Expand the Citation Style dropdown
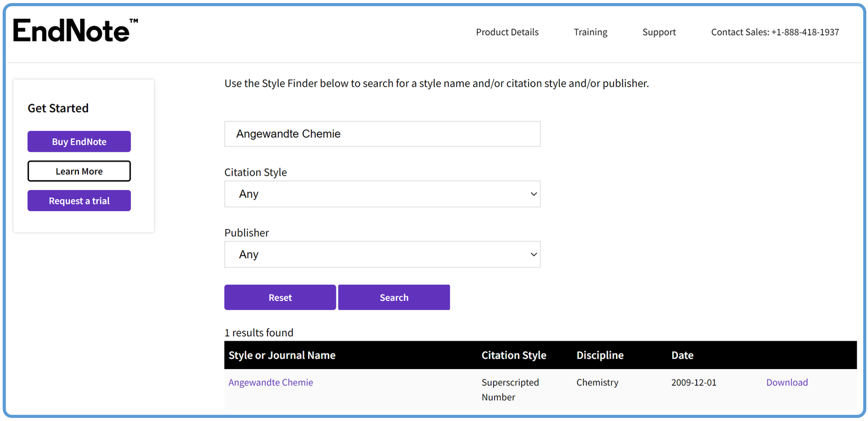868x421 pixels. click(382, 194)
